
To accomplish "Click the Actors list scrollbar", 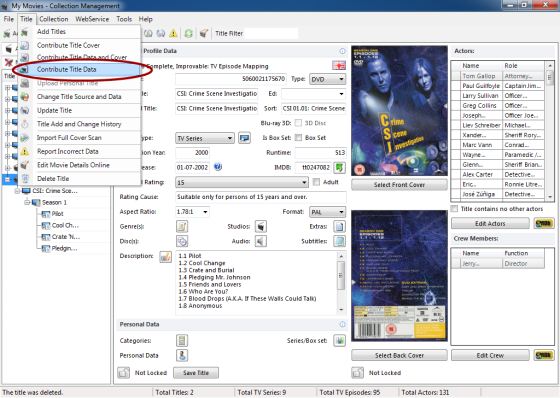I will pos(550,130).
